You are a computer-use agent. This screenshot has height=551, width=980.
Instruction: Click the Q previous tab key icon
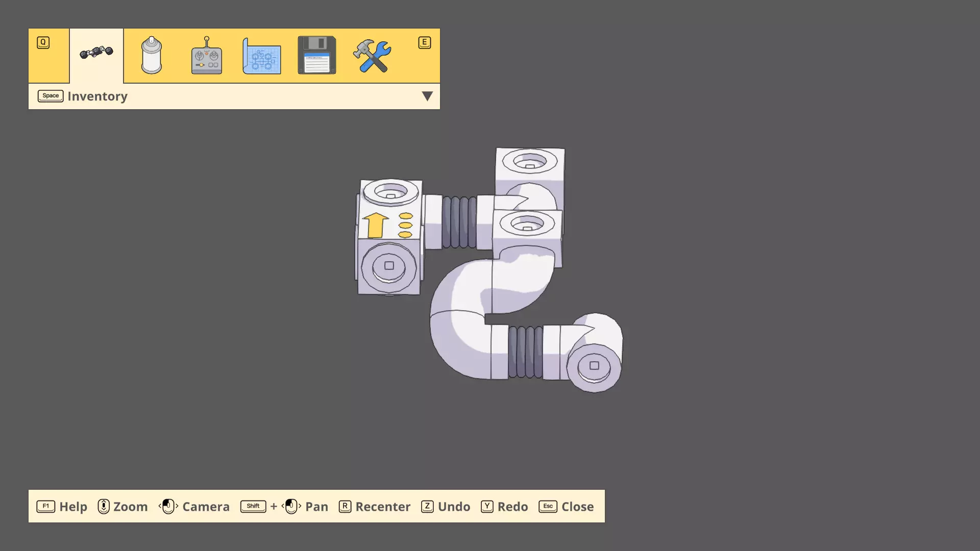point(43,43)
